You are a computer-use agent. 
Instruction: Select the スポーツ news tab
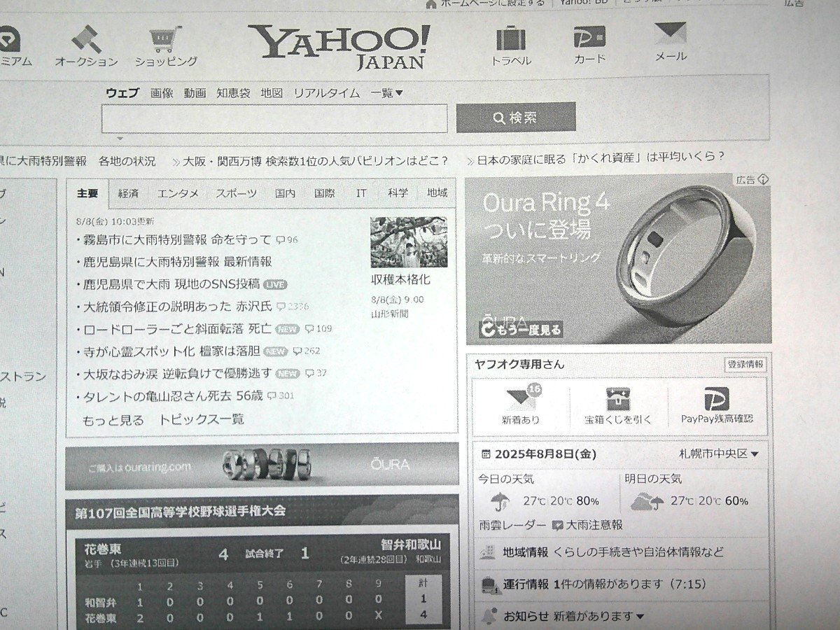coord(236,193)
